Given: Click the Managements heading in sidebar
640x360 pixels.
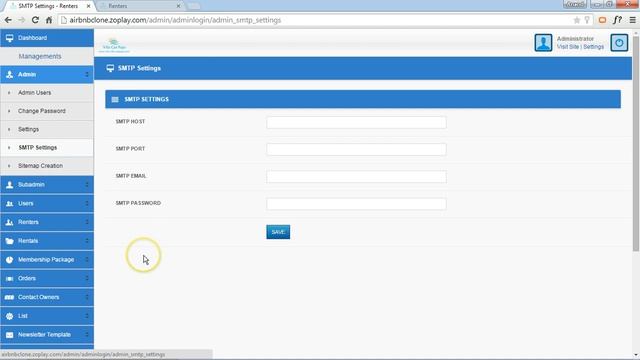Looking at the screenshot, I should pos(40,56).
